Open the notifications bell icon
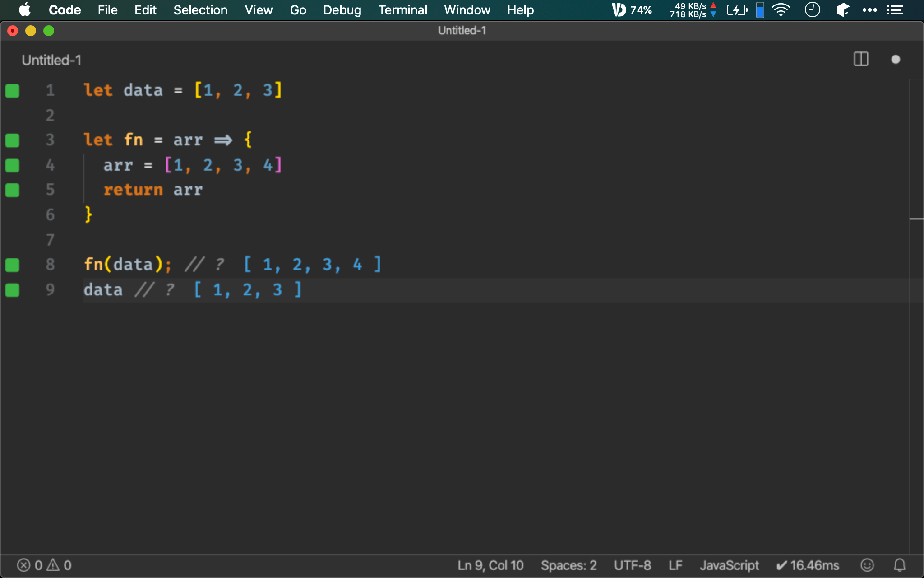This screenshot has width=924, height=578. (x=900, y=565)
